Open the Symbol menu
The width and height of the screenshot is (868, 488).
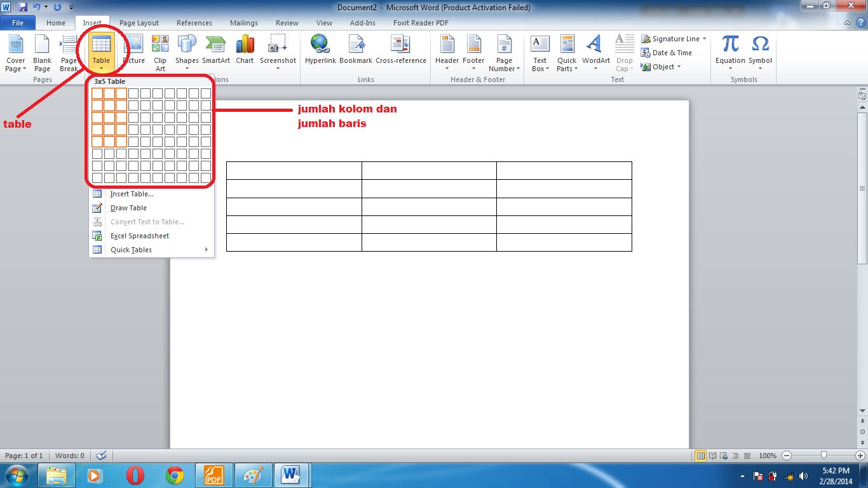click(x=760, y=53)
